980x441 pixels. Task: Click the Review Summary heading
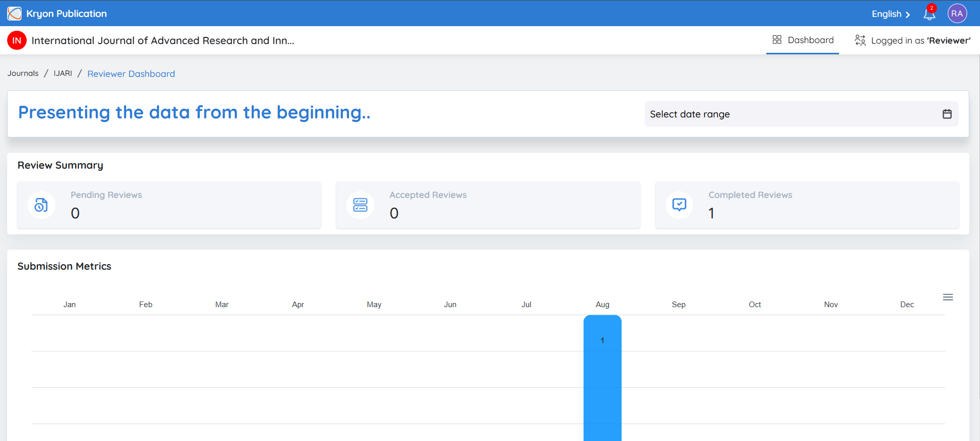(x=60, y=165)
